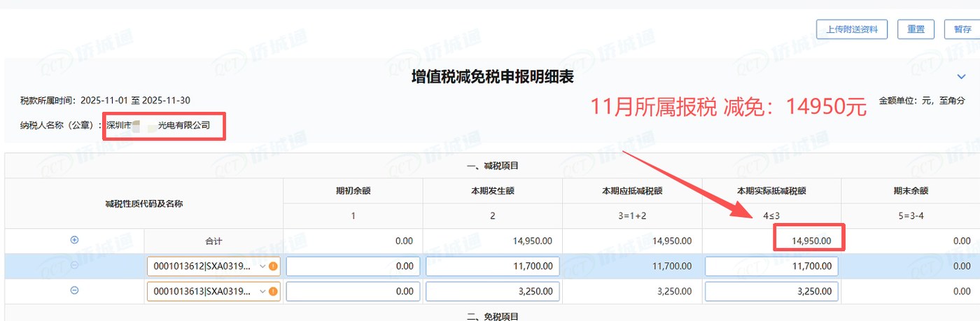Focus the 本期发生额 field showing 11,700.00
Viewport: 980px width, 321px height.
[x=492, y=266]
